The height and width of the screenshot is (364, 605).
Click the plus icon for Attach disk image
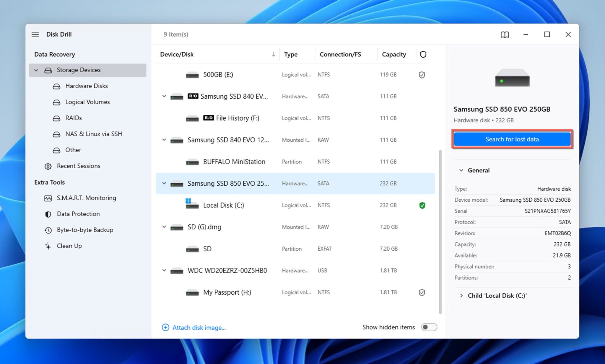pos(165,327)
